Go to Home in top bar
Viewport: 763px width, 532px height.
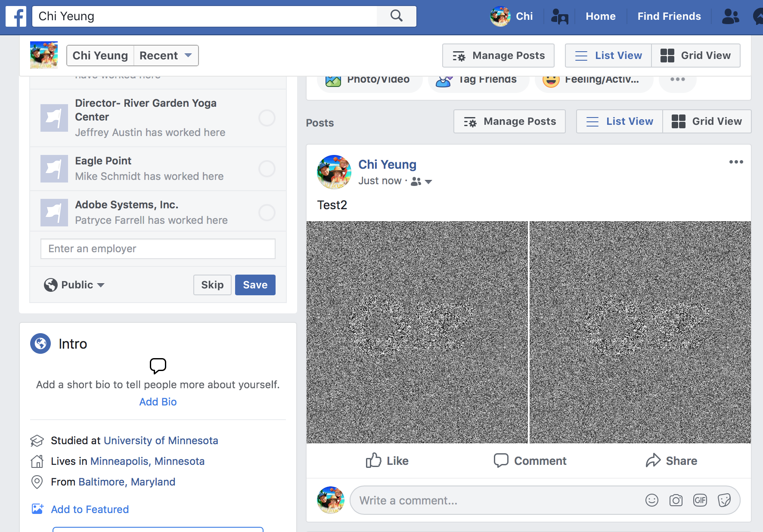pyautogui.click(x=600, y=16)
